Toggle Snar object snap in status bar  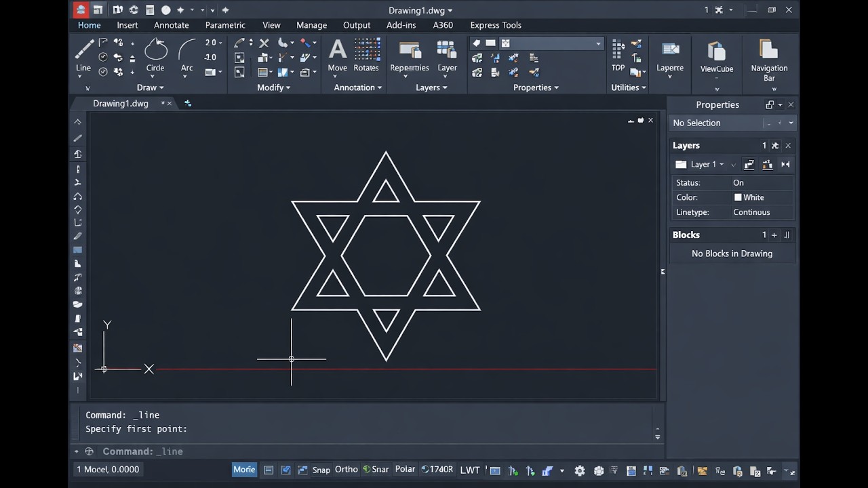click(x=376, y=470)
